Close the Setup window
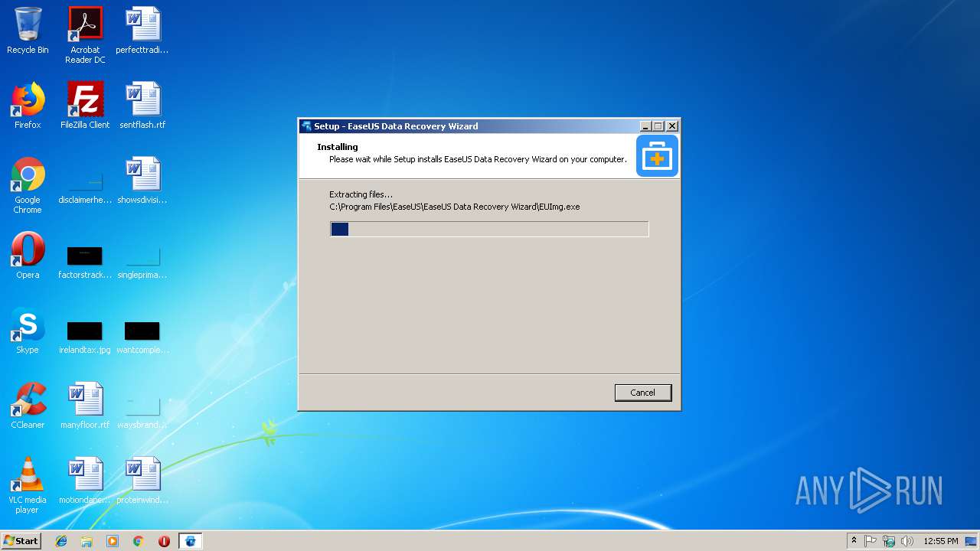The width and height of the screenshot is (980, 551). (x=672, y=126)
